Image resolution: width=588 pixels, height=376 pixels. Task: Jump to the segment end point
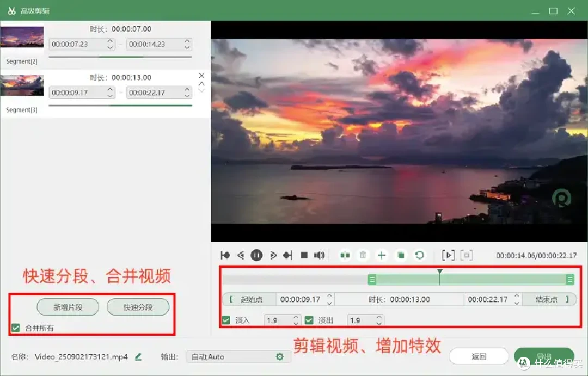(288, 255)
